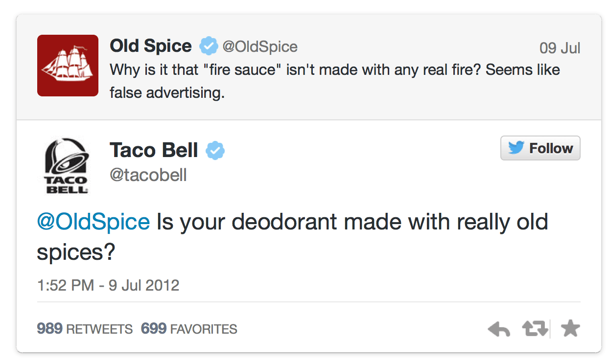The image size is (610, 364).
Task: Open the 1:52 PM - 9 Jul 2012 timestamp
Action: pos(108,285)
